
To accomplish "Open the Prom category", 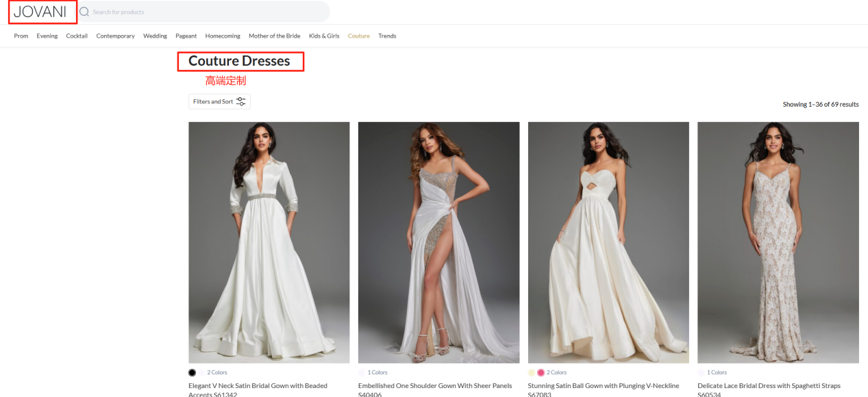I will (x=21, y=36).
